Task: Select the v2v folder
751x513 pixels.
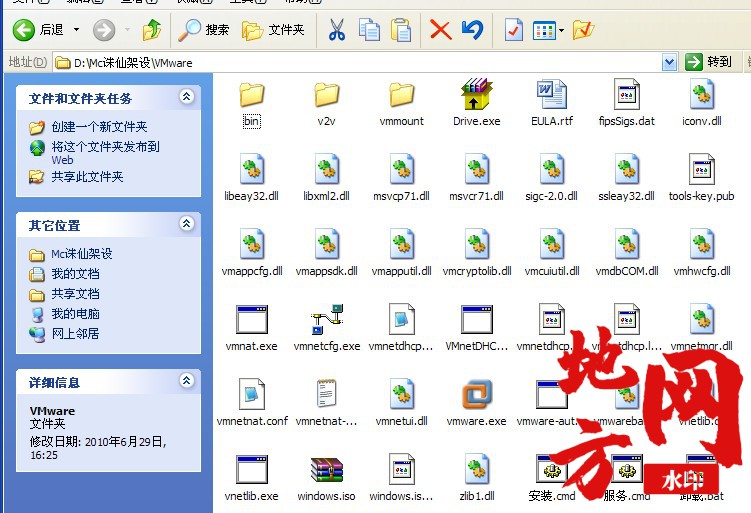Action: coord(327,104)
